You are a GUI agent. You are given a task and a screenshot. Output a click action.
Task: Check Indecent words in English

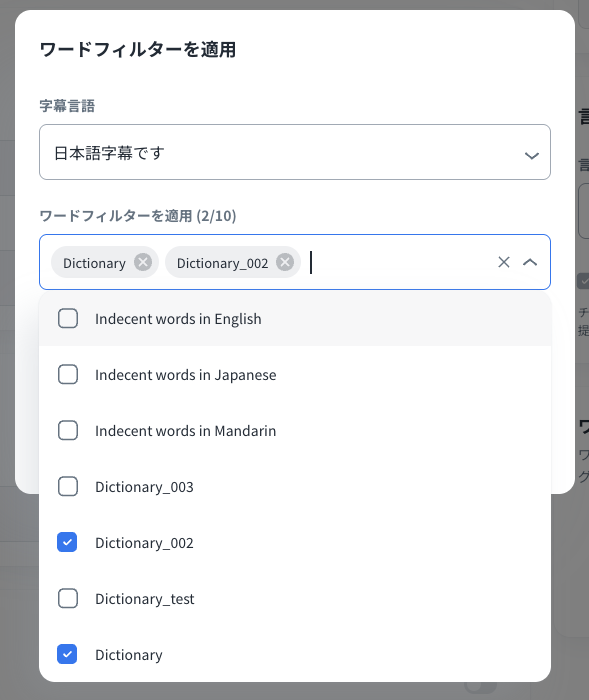point(68,319)
